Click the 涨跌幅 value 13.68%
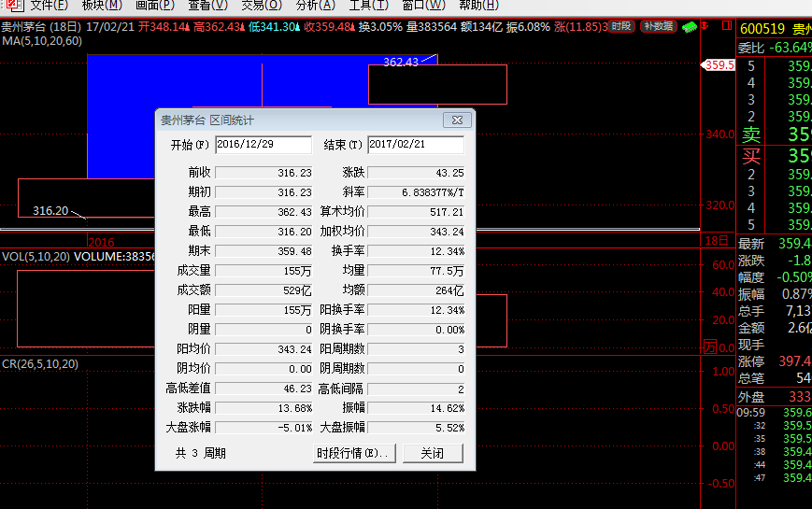The height and width of the screenshot is (509, 812). click(x=264, y=408)
